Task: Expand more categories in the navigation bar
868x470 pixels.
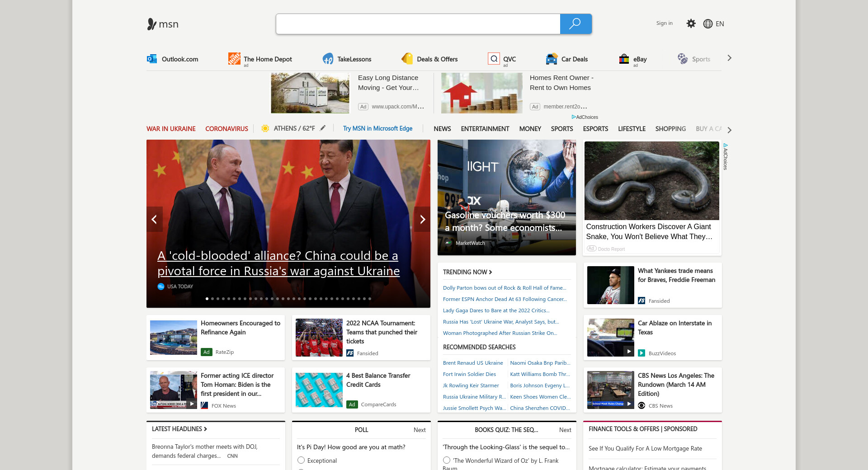Action: pos(729,130)
